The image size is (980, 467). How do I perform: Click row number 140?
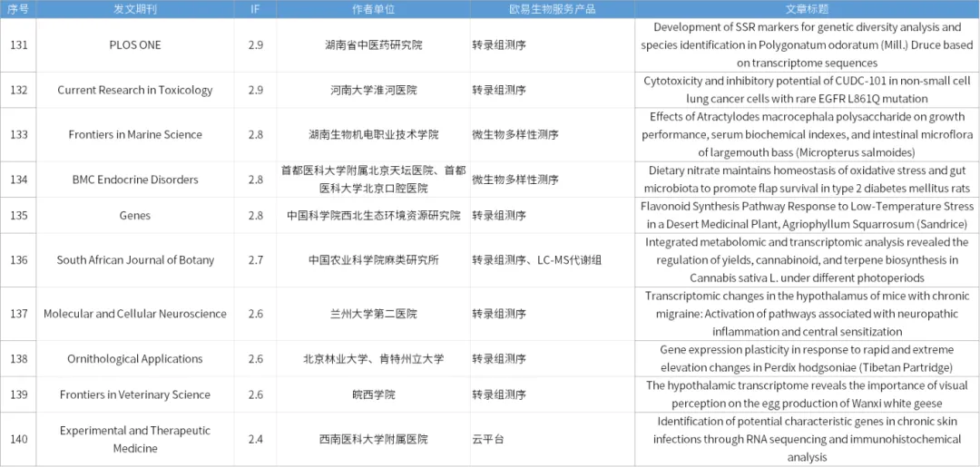(x=18, y=440)
